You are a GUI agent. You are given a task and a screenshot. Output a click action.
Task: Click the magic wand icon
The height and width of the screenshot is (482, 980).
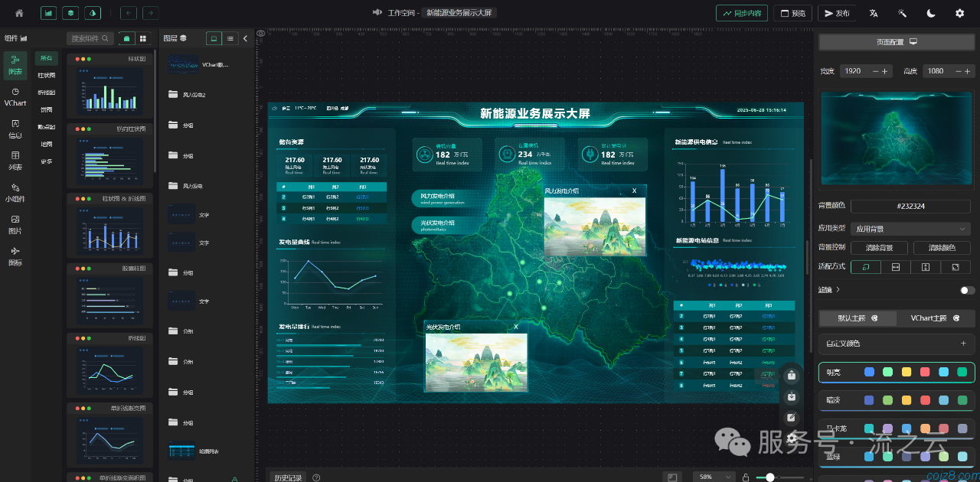(903, 13)
